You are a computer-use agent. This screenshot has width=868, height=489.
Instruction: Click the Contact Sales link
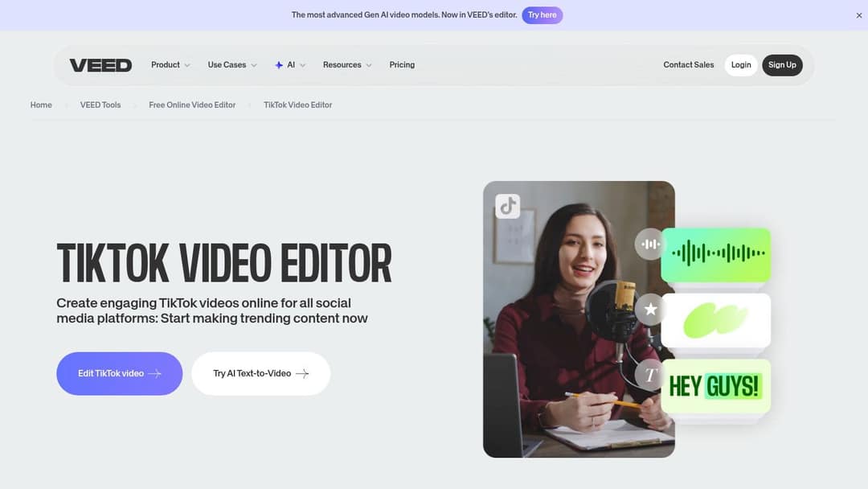(689, 65)
